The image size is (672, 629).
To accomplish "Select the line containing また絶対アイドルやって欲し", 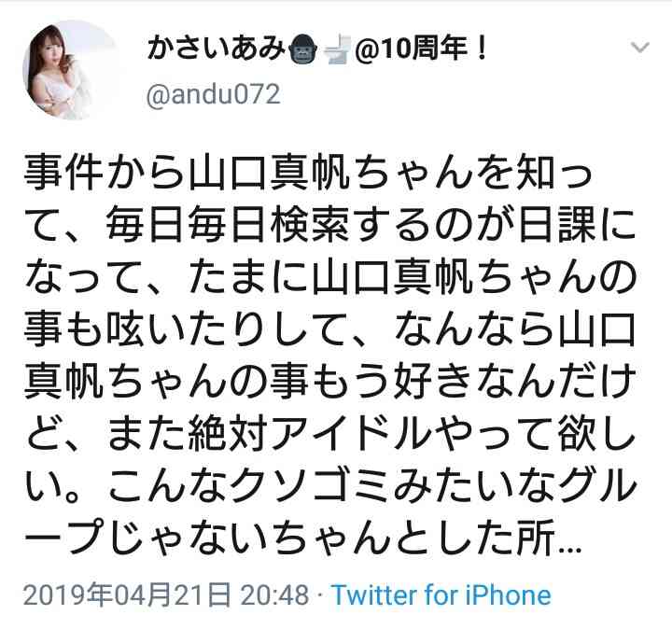I will click(x=330, y=433).
